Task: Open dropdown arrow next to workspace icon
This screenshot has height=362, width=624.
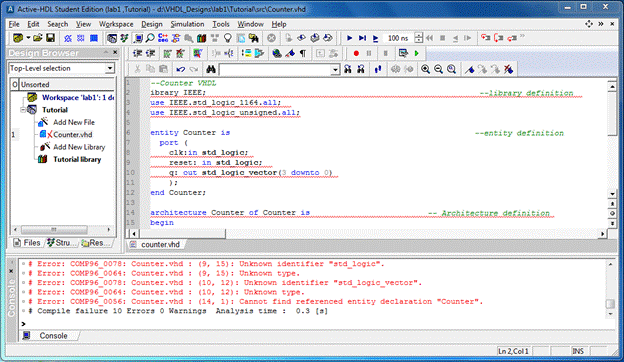Action: (x=28, y=38)
